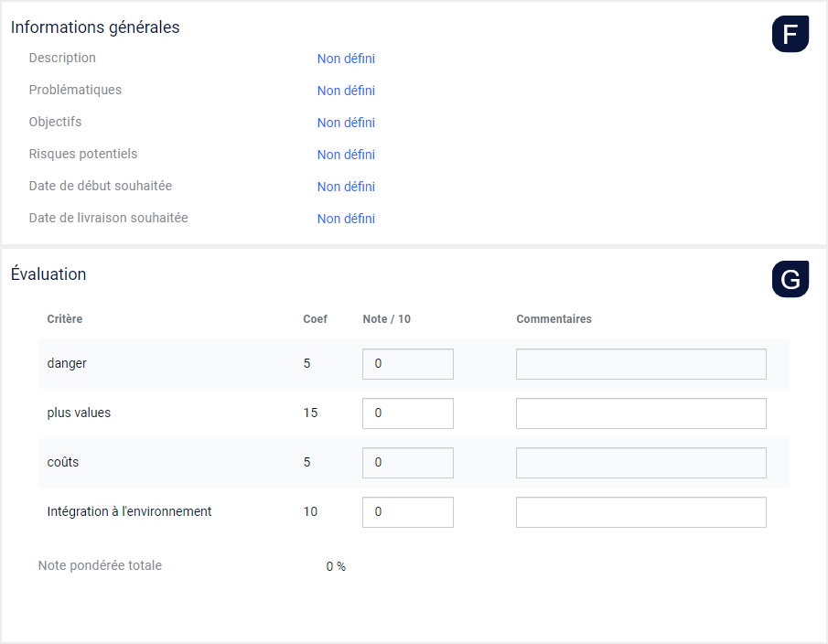Set Date de début souhaitée value
Viewport: 828px width, 644px height.
(x=346, y=187)
